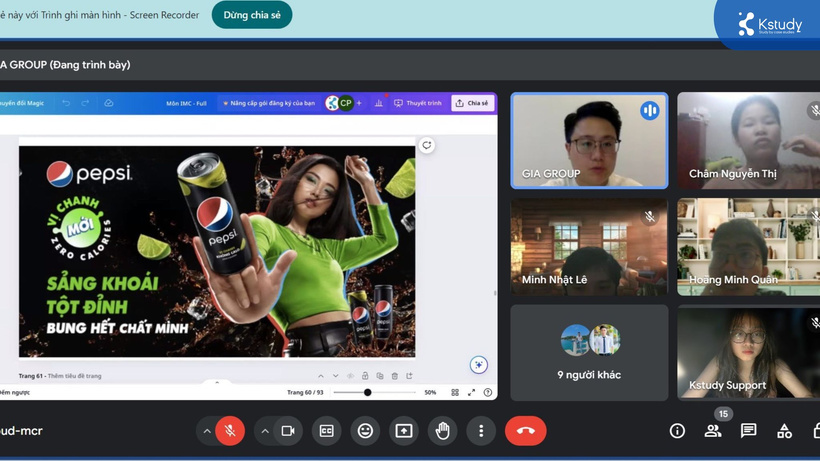The width and height of the screenshot is (820, 461).
Task: Click the refresh comment icon beside slide
Action: [427, 145]
